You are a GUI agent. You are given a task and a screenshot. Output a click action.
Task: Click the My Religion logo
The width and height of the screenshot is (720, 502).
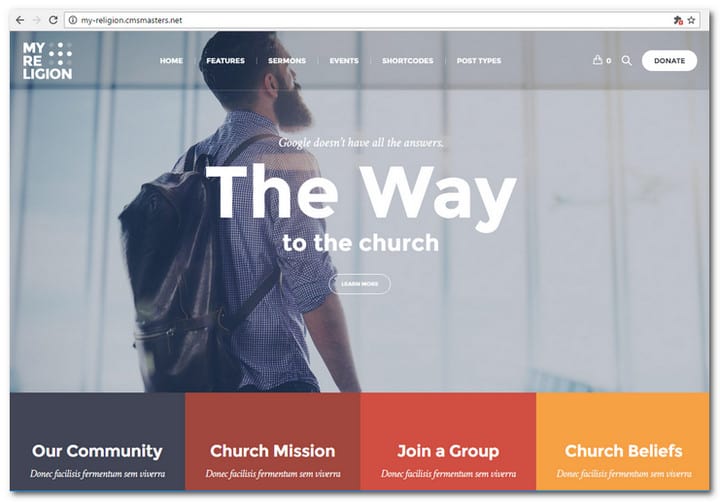(47, 61)
